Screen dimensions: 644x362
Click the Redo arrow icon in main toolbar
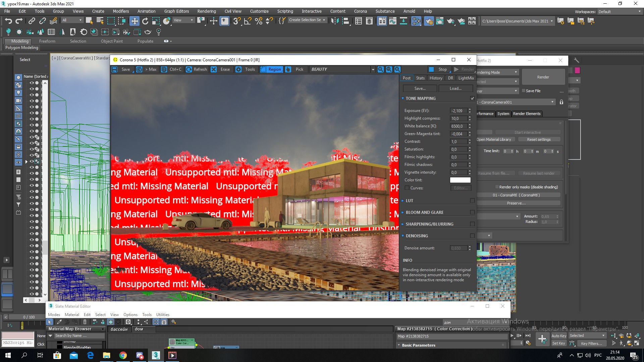(19, 21)
